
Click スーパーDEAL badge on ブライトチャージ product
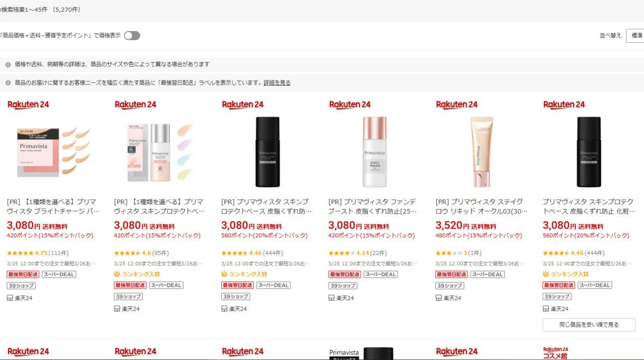59,275
